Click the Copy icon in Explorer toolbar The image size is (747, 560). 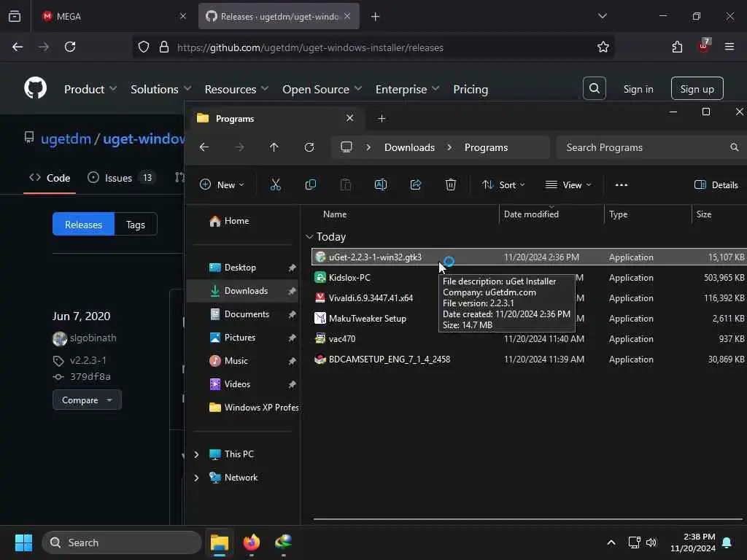(x=311, y=184)
